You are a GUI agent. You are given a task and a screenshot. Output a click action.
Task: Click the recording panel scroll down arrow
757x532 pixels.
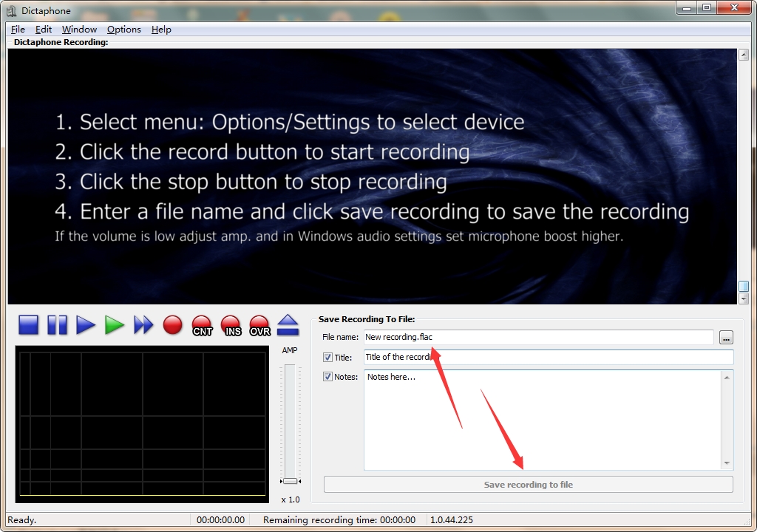tap(744, 299)
